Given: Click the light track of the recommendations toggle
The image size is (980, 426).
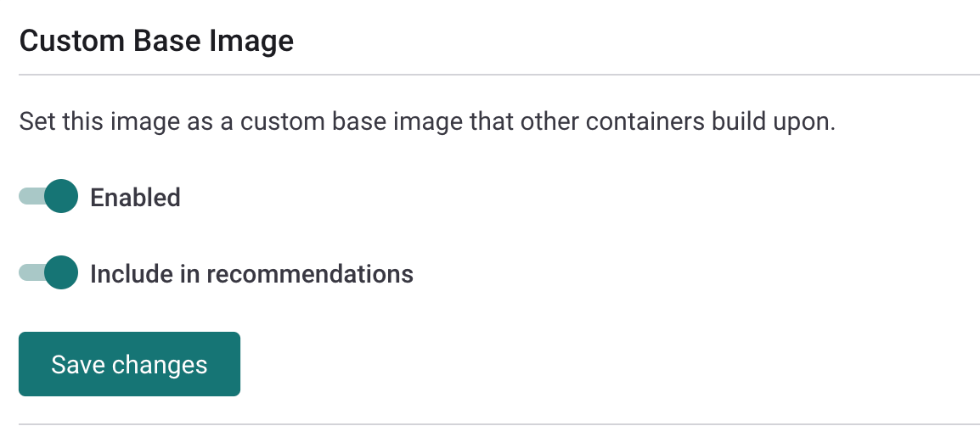Looking at the screenshot, I should 29,273.
